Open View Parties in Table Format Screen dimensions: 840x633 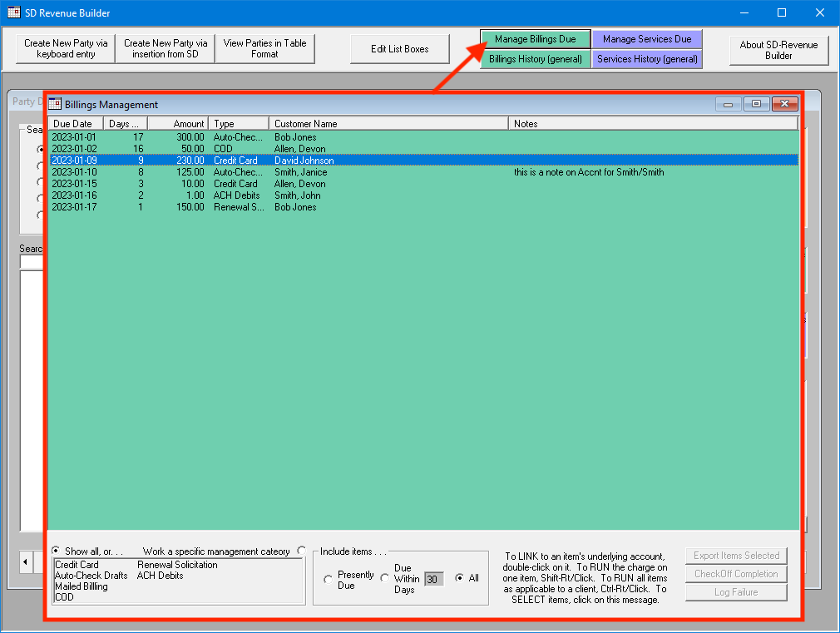pos(264,49)
